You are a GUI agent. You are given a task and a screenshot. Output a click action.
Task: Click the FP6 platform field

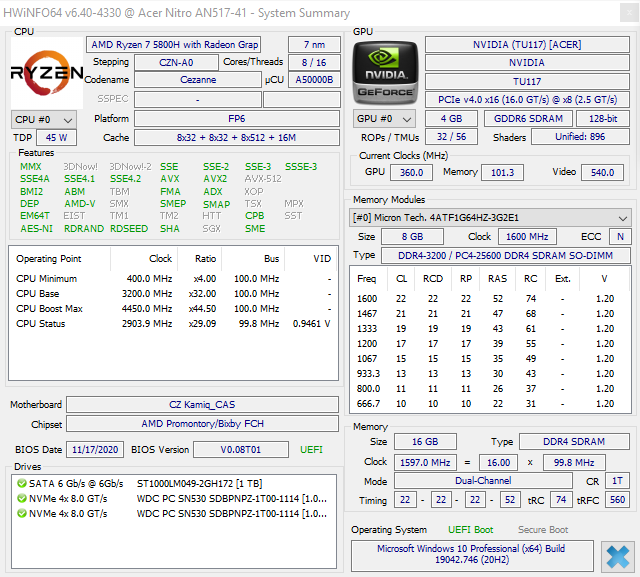(237, 119)
